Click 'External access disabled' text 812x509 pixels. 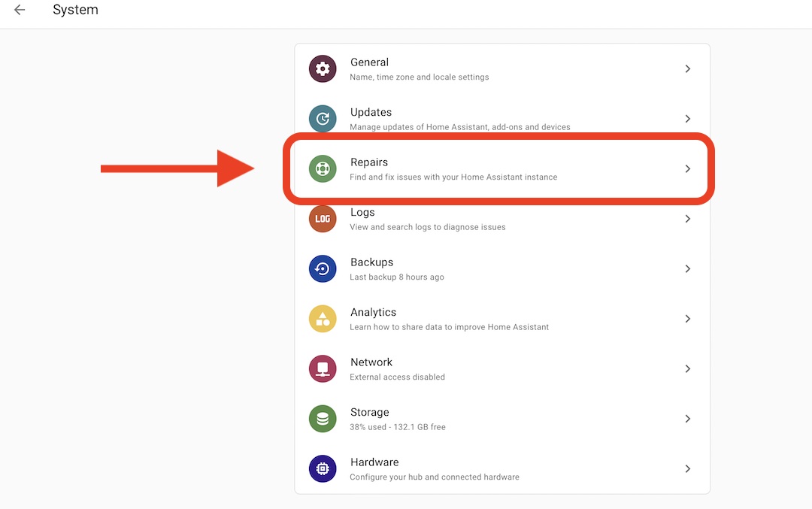(x=397, y=377)
